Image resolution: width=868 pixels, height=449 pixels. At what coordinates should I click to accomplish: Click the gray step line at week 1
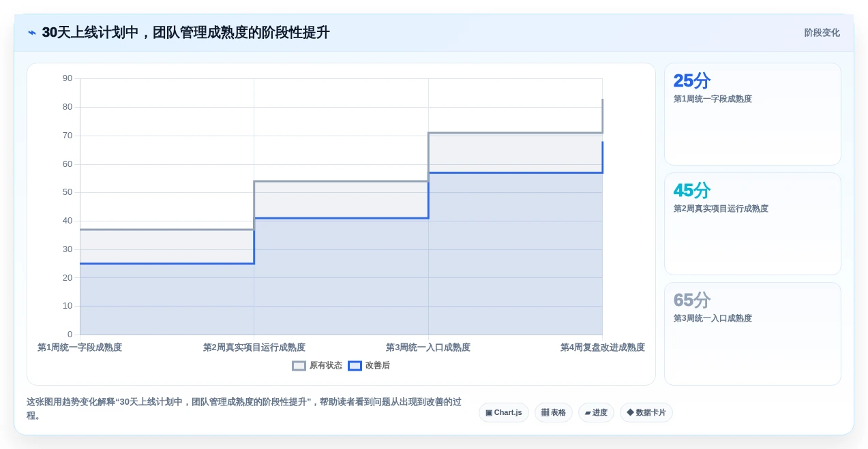coord(167,230)
